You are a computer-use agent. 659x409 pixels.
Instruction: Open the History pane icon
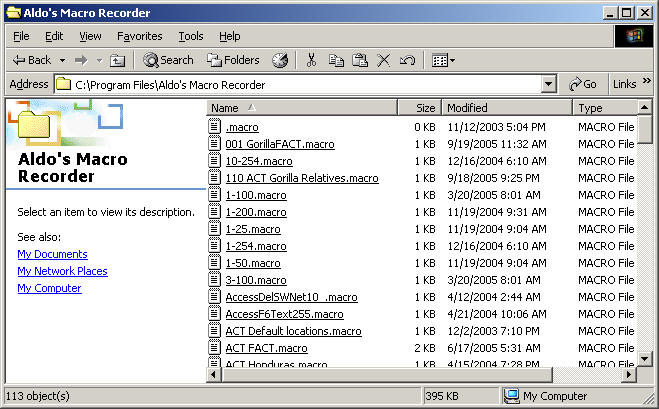click(x=280, y=61)
